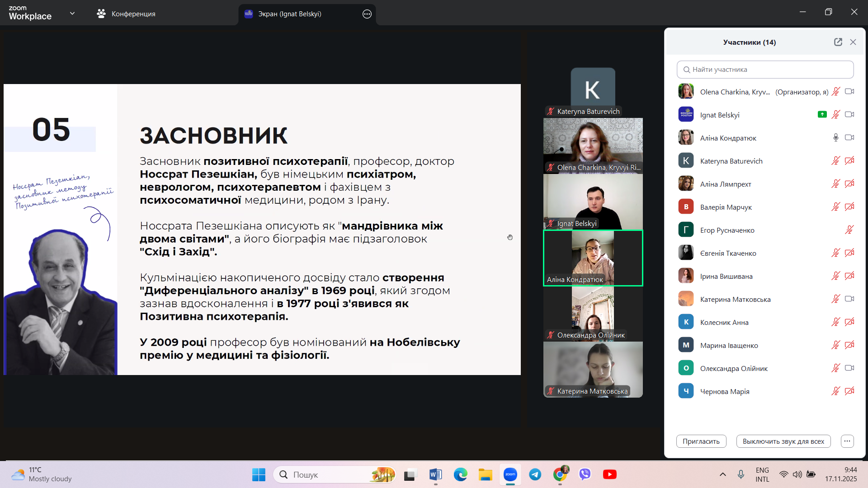Switch to the Конференция tab
The height and width of the screenshot is (488, 868).
(126, 14)
